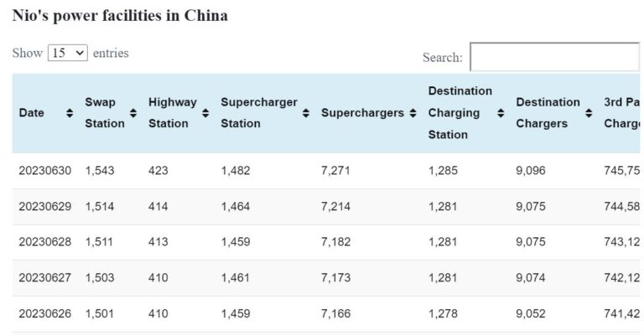Open the entries-per-page dropdown showing 15

pyautogui.click(x=68, y=53)
